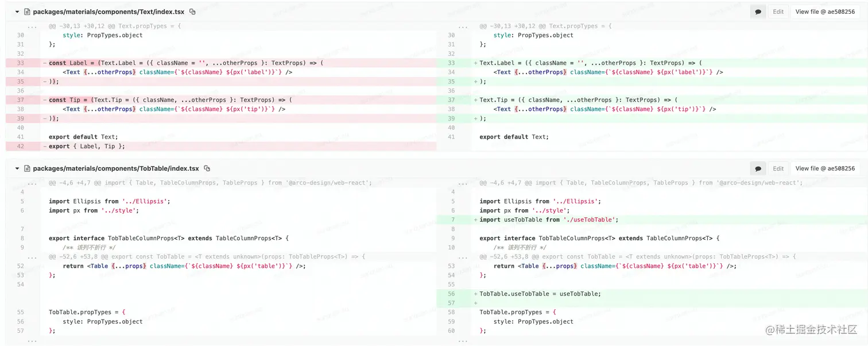Screen dimensions: 868x346
Task: Click file icon beside Text/index.tsx path
Action: [27, 11]
